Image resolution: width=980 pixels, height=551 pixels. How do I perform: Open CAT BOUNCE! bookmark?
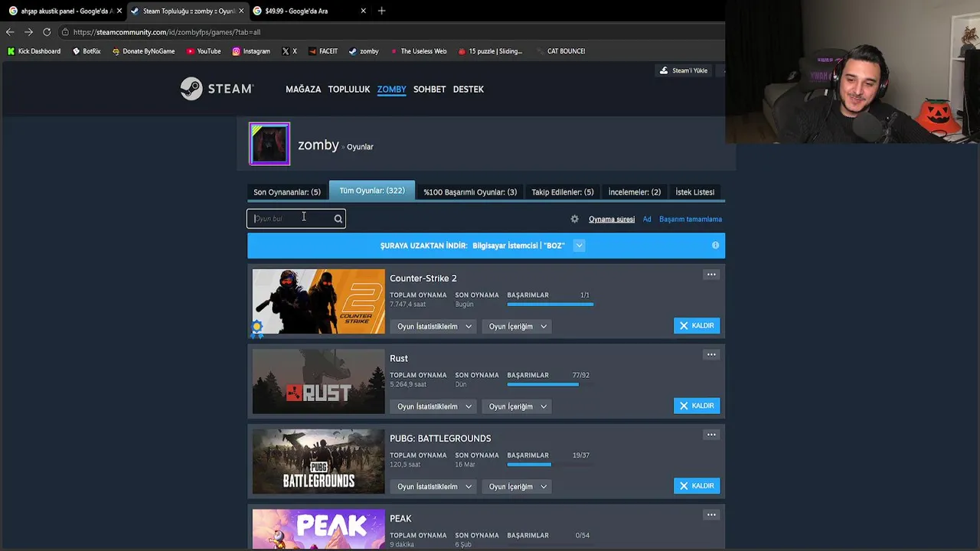[560, 51]
